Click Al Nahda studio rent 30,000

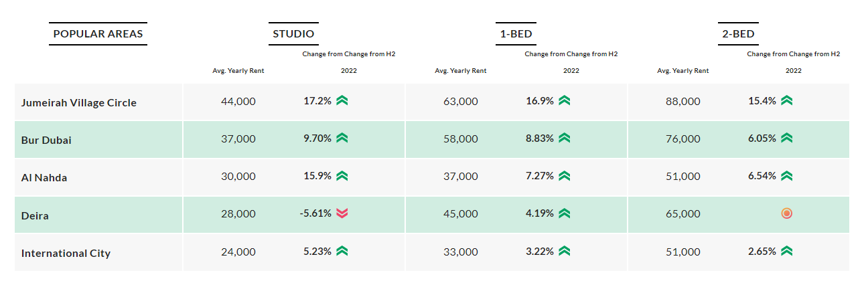point(238,177)
